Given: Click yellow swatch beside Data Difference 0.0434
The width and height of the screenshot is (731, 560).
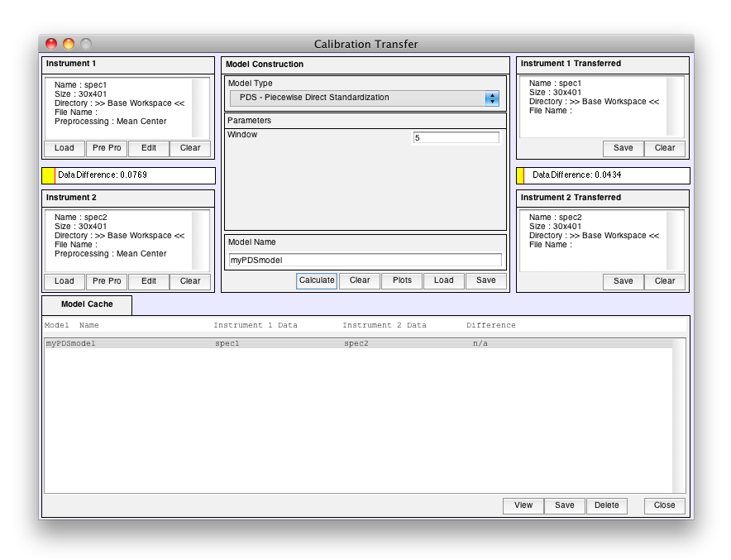Looking at the screenshot, I should [x=521, y=175].
